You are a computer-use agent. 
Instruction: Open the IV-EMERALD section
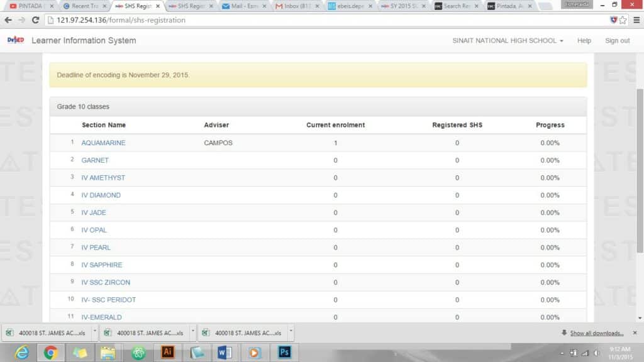click(x=101, y=317)
